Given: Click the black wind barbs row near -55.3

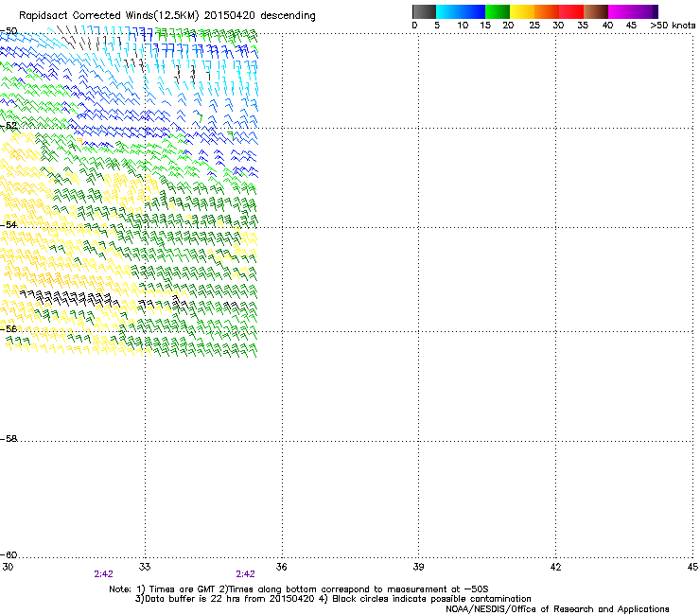Looking at the screenshot, I should click(x=69, y=298).
